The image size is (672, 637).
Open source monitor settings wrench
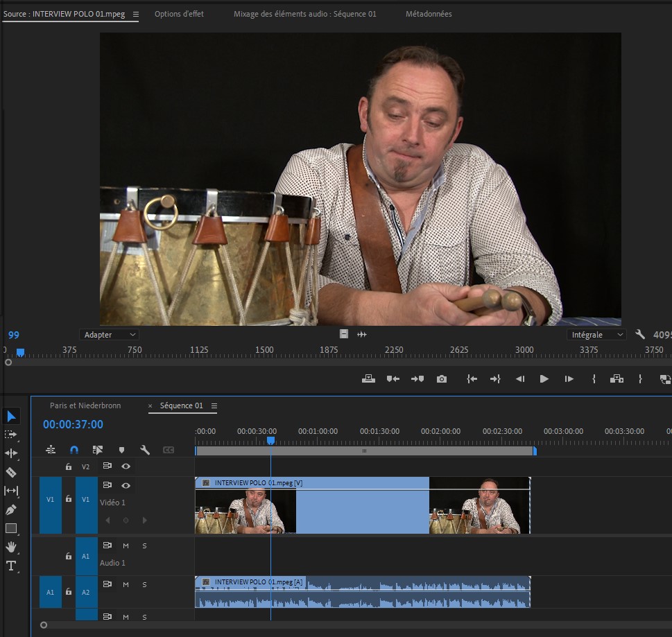click(640, 334)
